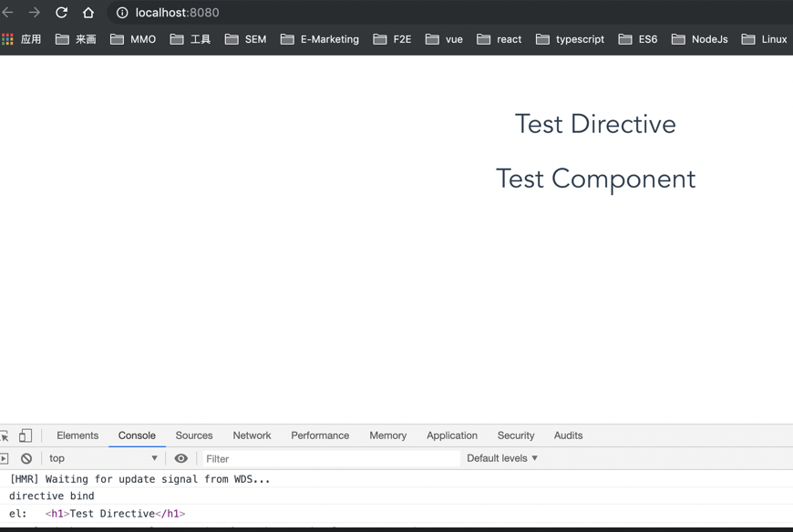Viewport: 793px width, 532px height.
Task: Switch to the Memory tab
Action: tap(388, 435)
